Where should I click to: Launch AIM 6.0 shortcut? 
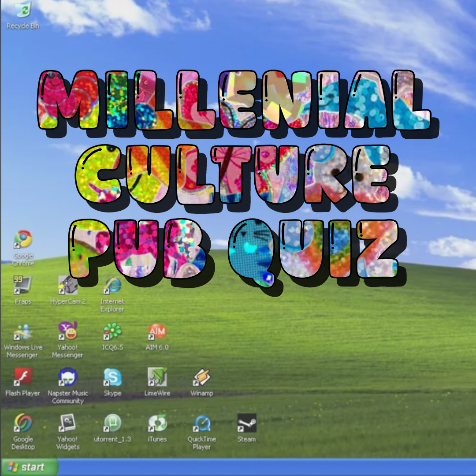click(x=157, y=331)
